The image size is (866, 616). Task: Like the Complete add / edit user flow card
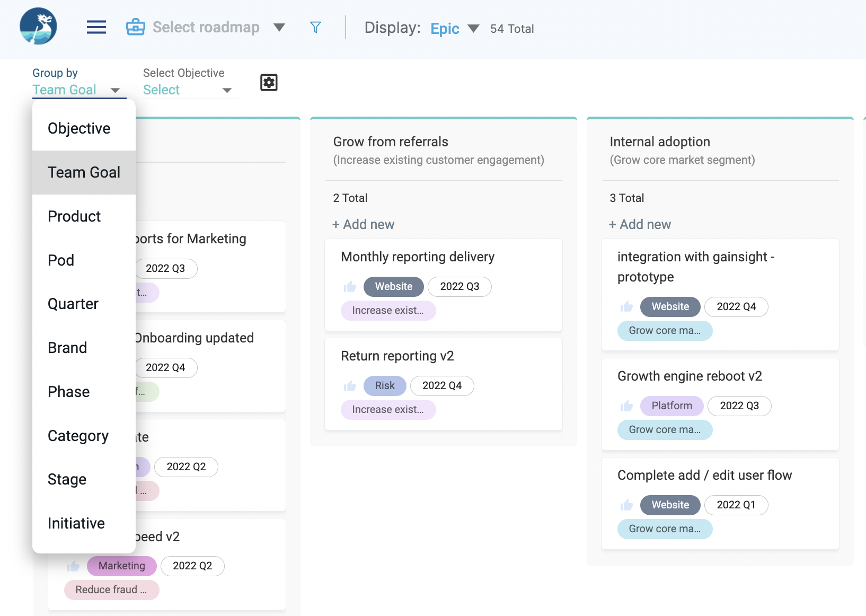pyautogui.click(x=626, y=505)
